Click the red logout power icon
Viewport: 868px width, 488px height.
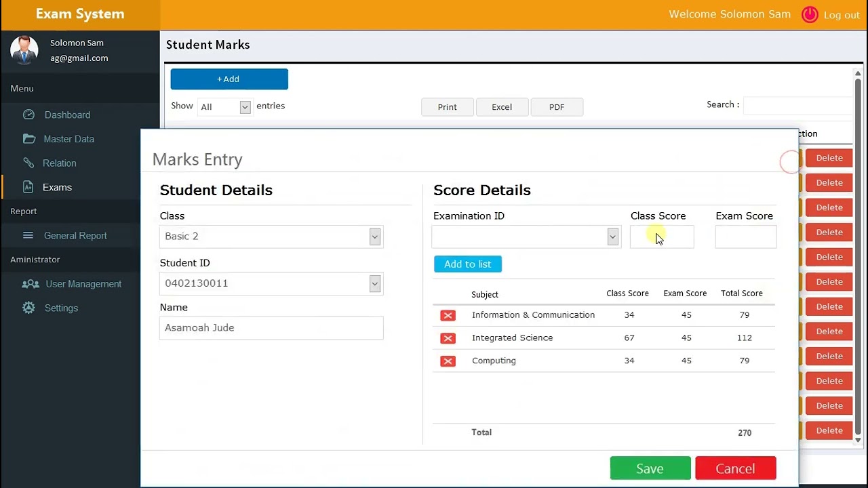pos(810,14)
